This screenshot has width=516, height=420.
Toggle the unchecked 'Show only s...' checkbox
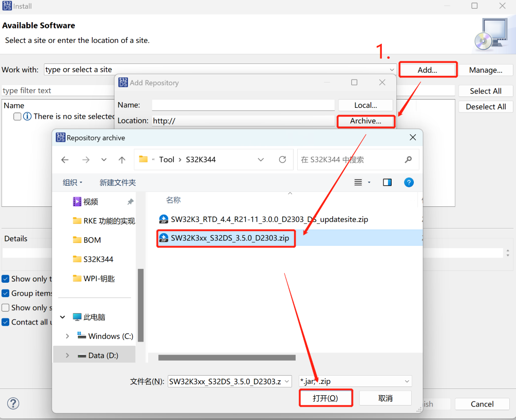(5, 308)
